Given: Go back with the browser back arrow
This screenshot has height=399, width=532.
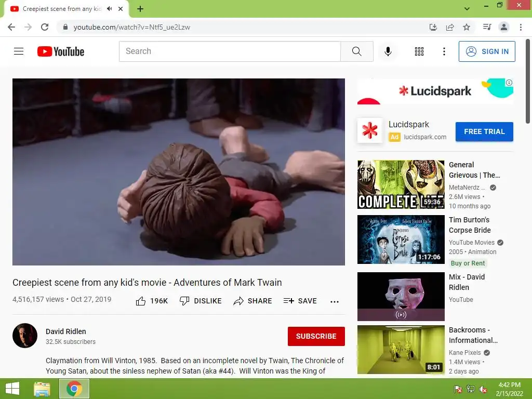Looking at the screenshot, I should coord(11,27).
